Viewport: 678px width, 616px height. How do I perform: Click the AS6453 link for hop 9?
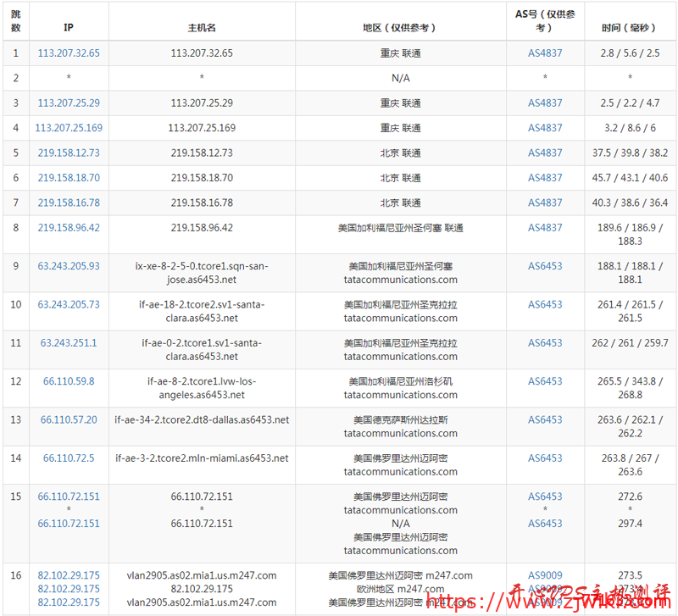click(545, 266)
